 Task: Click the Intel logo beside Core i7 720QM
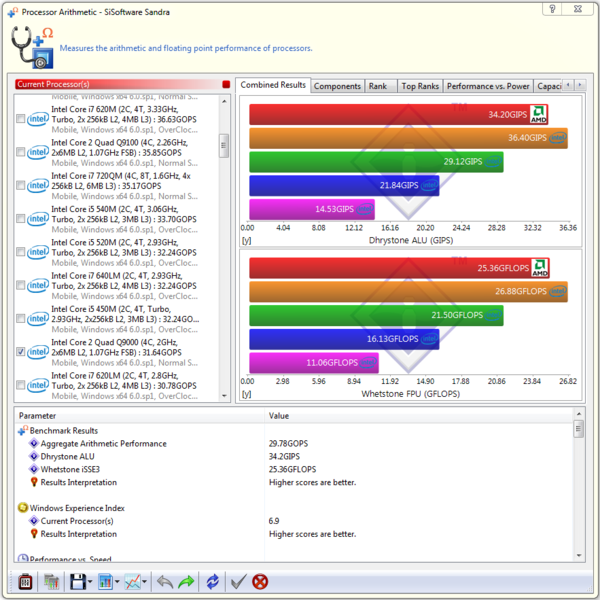pyautogui.click(x=38, y=185)
